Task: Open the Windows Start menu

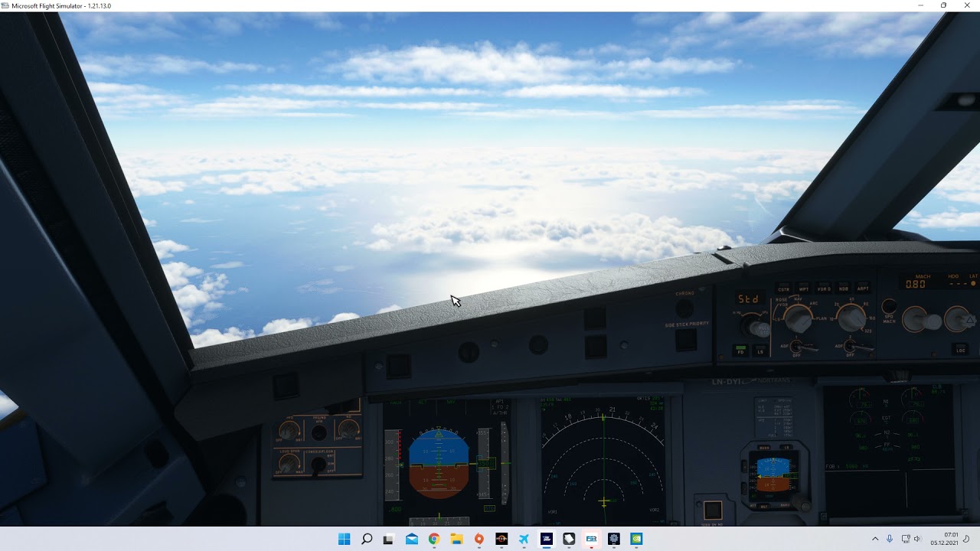Action: coord(345,539)
